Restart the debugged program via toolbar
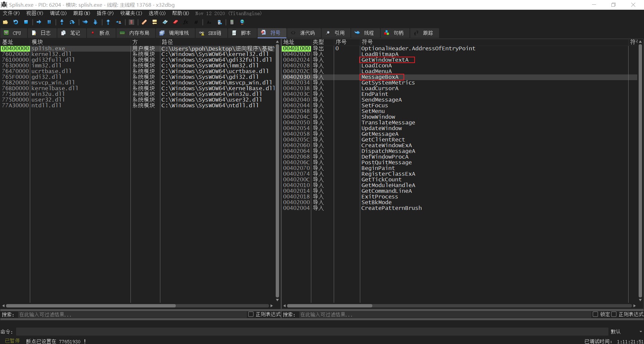 16,22
